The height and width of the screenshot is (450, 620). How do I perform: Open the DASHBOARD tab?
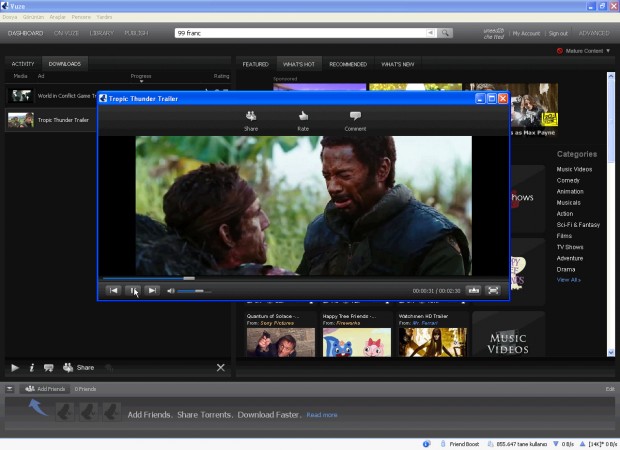(25, 33)
